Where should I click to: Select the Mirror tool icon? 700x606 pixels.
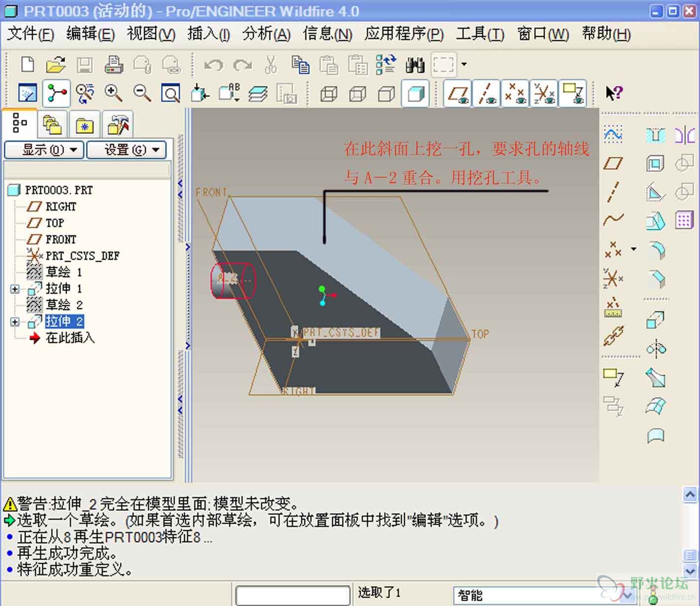(685, 135)
